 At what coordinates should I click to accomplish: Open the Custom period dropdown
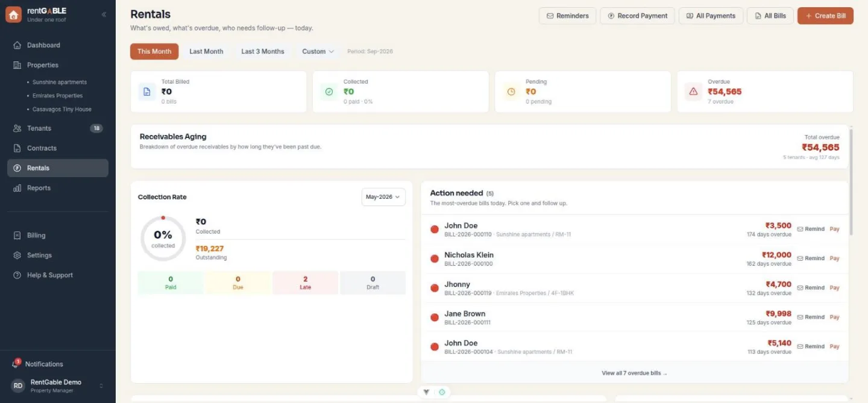click(x=318, y=52)
